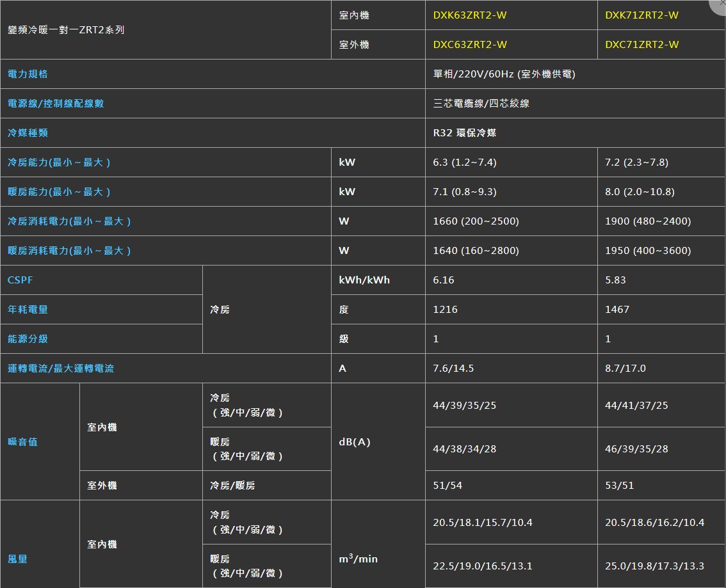Select the DXC63ZRT2-W outdoor unit model
This screenshot has width=726, height=588.
(470, 45)
